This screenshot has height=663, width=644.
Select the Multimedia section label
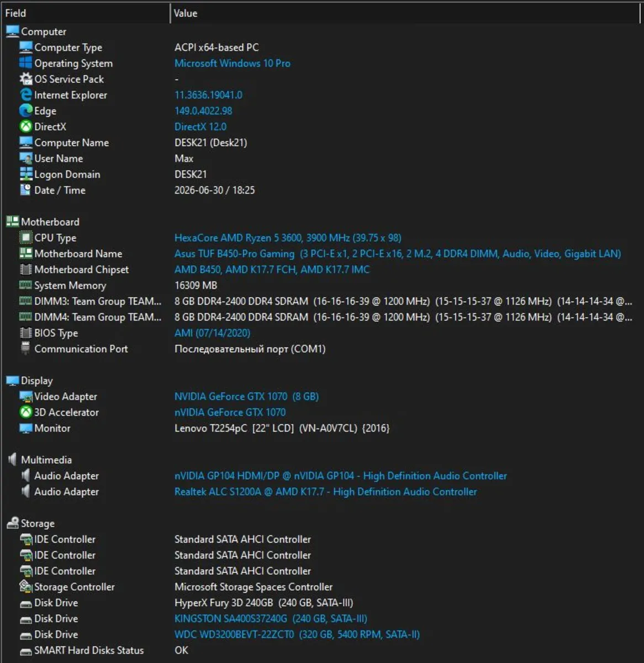tap(46, 460)
